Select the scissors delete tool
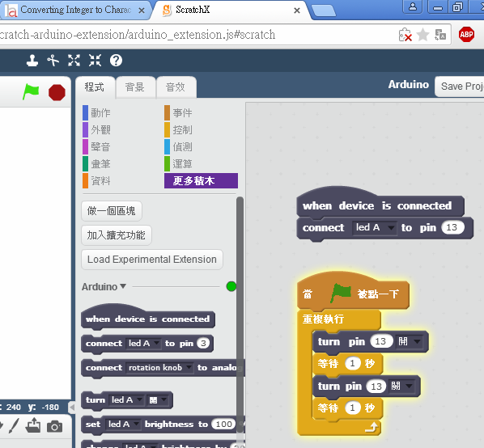Viewport: 484px width, 448px height. pyautogui.click(x=53, y=61)
